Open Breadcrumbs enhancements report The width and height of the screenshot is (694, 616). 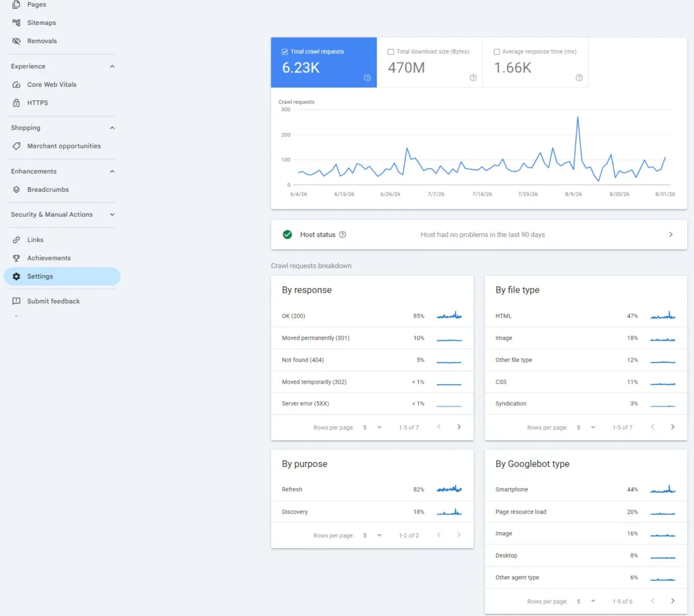(x=62, y=189)
